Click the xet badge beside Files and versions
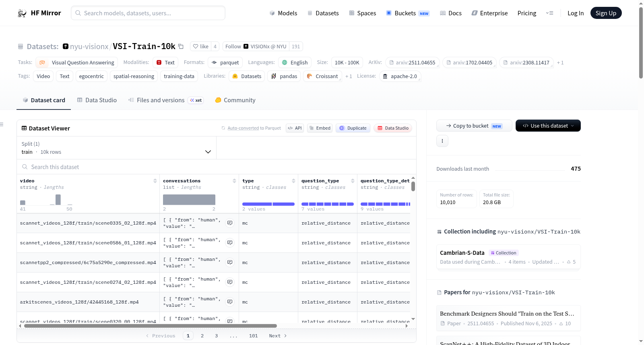The image size is (644, 345). (196, 100)
